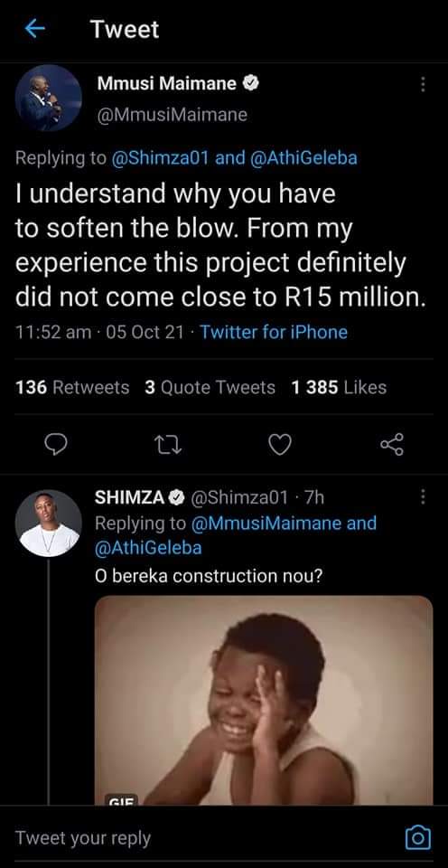View the 3 Quote Tweets list
448x868 pixels.
210,388
